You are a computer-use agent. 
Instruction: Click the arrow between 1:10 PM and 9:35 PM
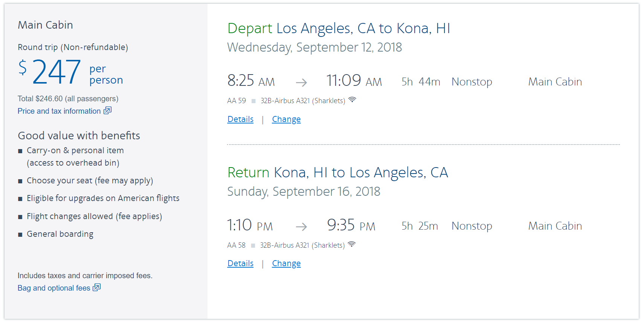pyautogui.click(x=301, y=227)
